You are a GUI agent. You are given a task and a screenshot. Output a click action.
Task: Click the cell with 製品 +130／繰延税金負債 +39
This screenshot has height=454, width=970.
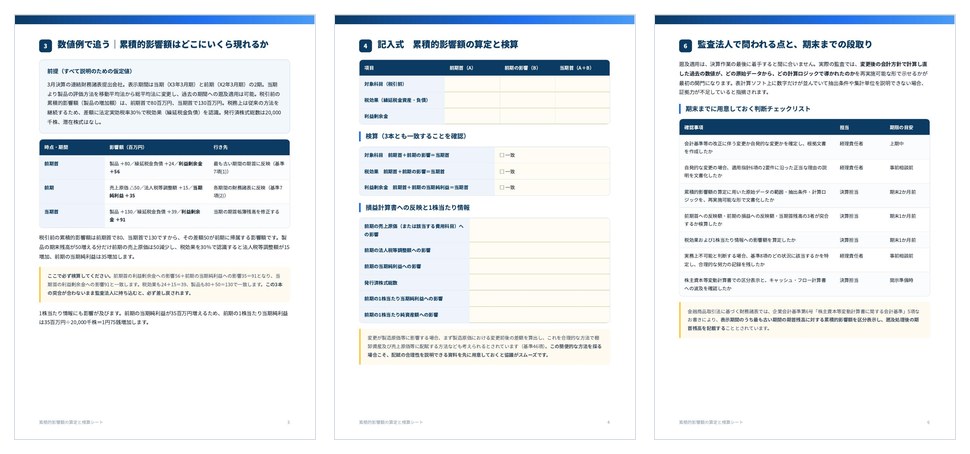click(x=156, y=215)
